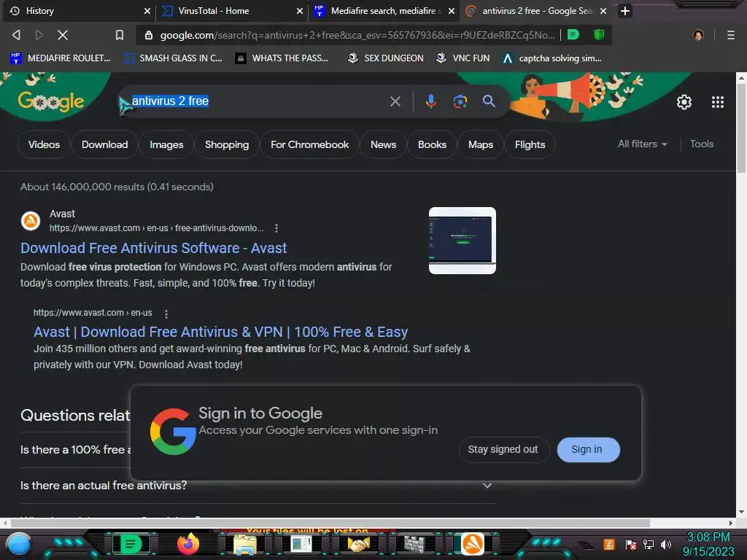Viewport: 747px width, 560px height.
Task: Click the vertical page scrollbar thumb
Action: [x=741, y=128]
